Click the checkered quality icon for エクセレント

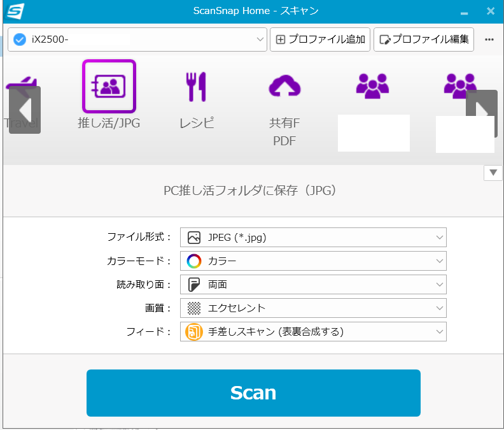coord(194,308)
